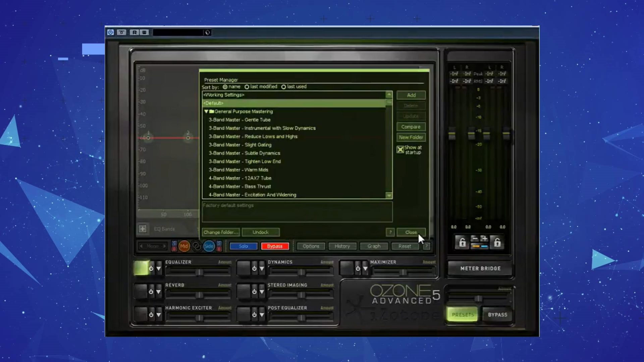Open the Graph view

pyautogui.click(x=374, y=246)
